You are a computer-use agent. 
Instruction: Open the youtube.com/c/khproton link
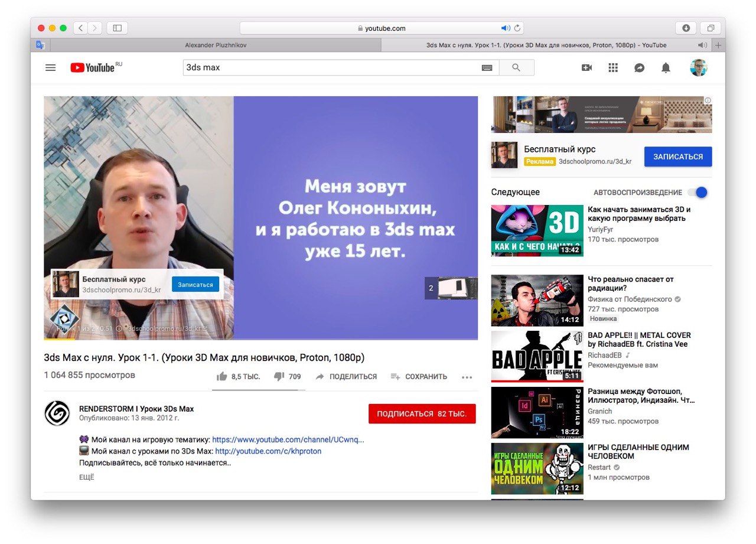268,451
